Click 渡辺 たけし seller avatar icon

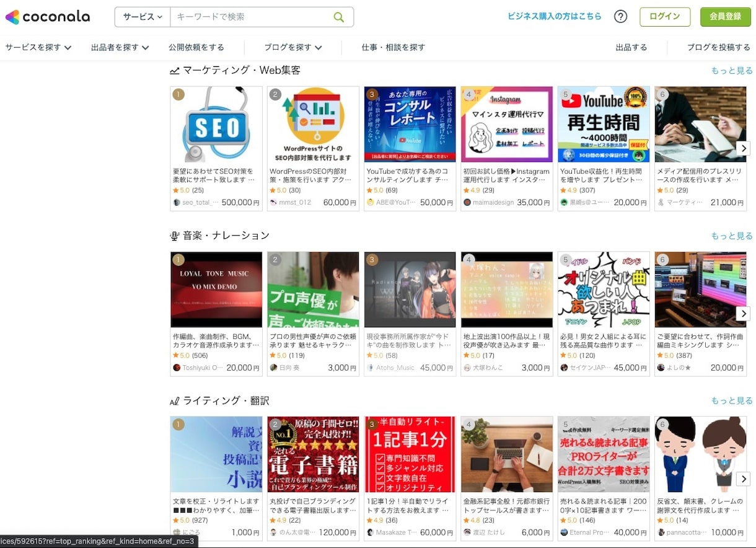pyautogui.click(x=467, y=533)
